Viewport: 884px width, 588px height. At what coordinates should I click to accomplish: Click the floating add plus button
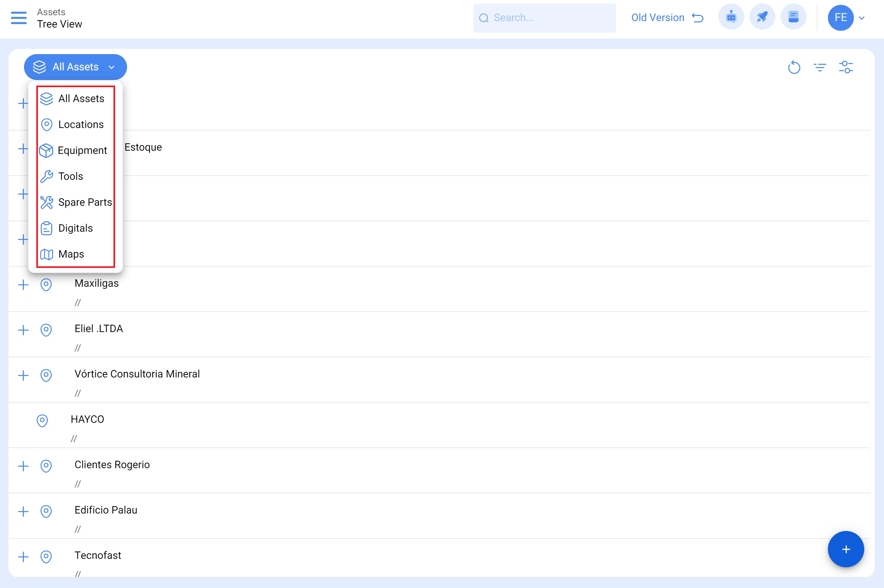pos(846,549)
